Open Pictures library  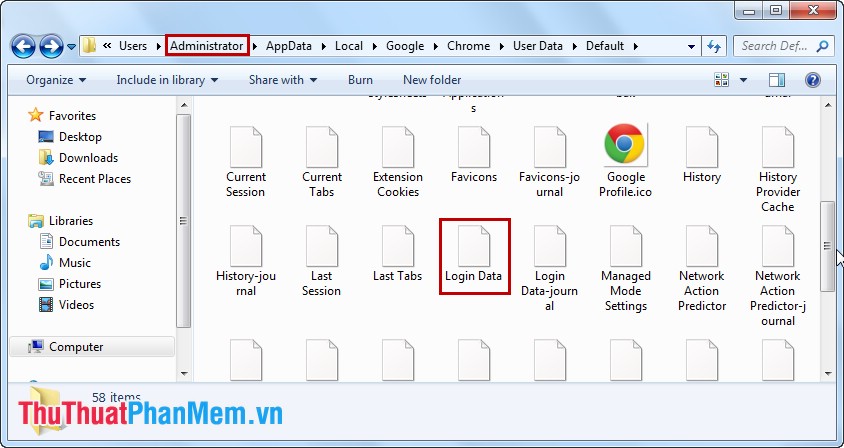(80, 284)
